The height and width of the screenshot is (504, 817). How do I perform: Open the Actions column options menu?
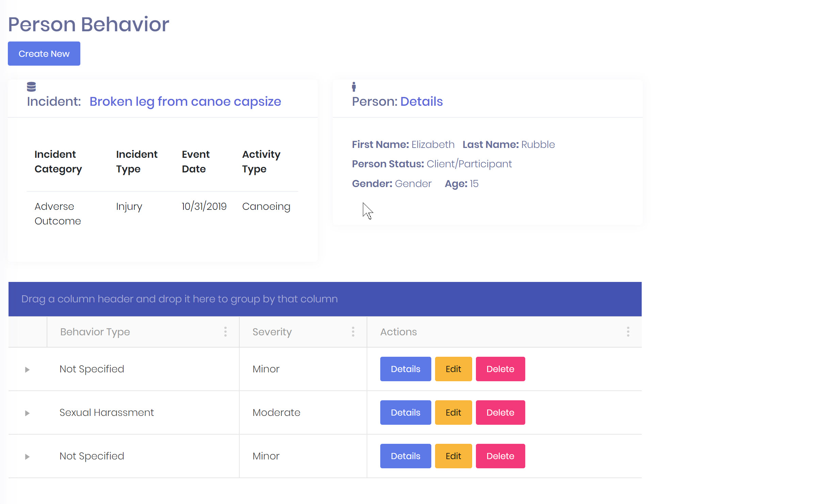click(x=628, y=332)
